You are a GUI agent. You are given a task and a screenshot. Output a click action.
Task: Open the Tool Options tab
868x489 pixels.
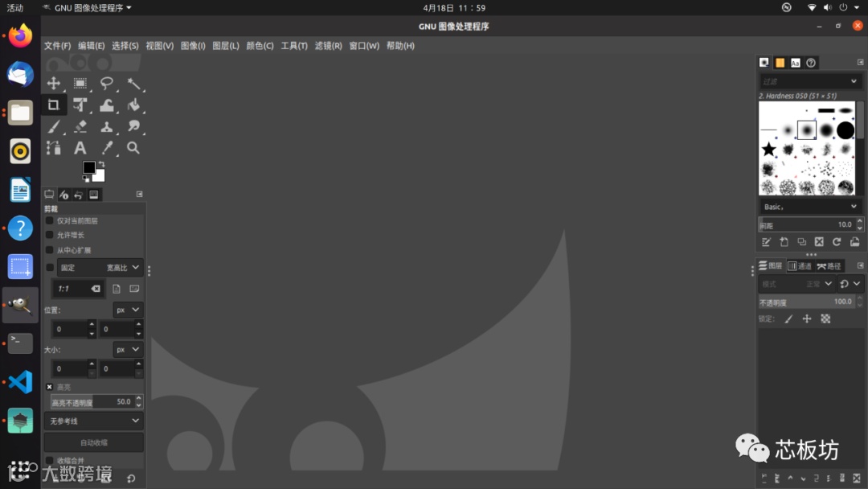pos(49,195)
